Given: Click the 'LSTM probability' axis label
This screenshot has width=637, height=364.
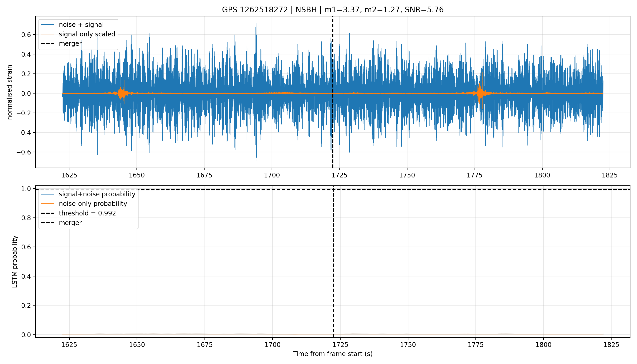Looking at the screenshot, I should coord(15,262).
